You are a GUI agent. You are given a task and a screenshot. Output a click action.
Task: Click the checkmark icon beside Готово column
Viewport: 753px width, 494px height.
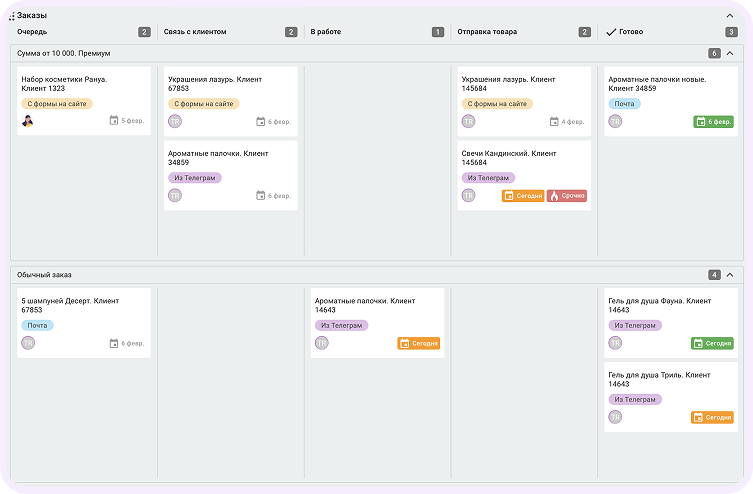(610, 32)
